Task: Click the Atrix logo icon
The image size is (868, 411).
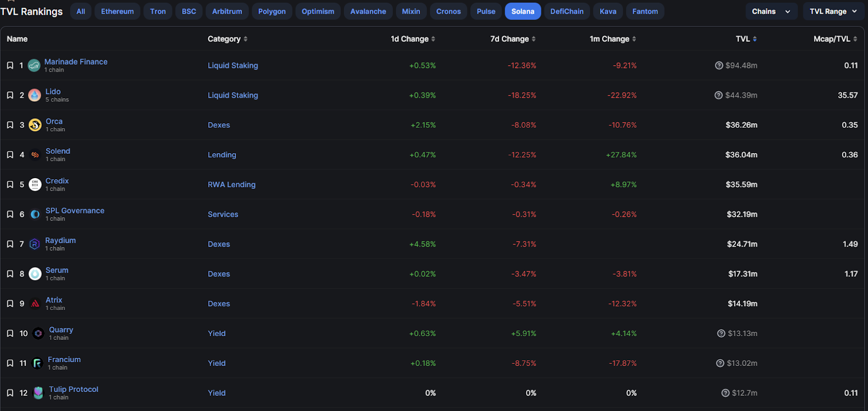Action: [35, 304]
